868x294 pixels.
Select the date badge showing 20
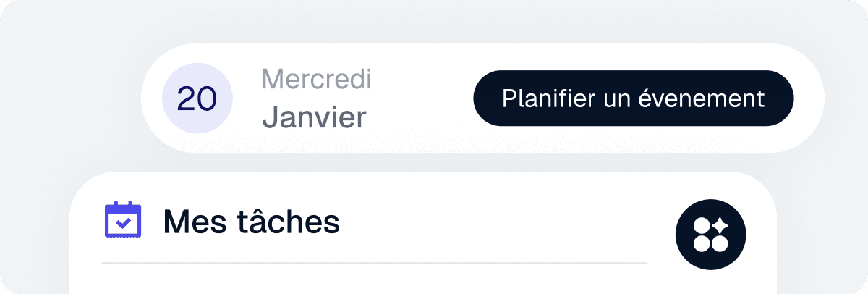197,99
